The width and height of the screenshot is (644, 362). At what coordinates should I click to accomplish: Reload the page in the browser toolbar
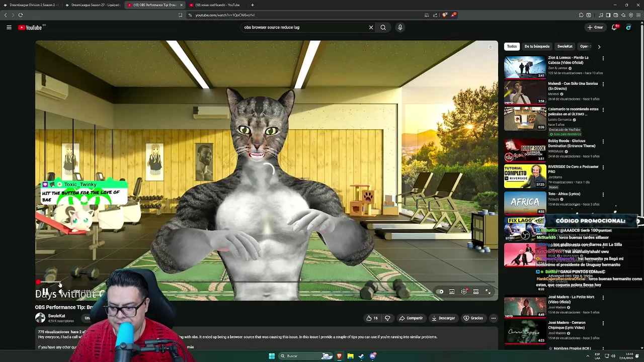[x=21, y=15]
